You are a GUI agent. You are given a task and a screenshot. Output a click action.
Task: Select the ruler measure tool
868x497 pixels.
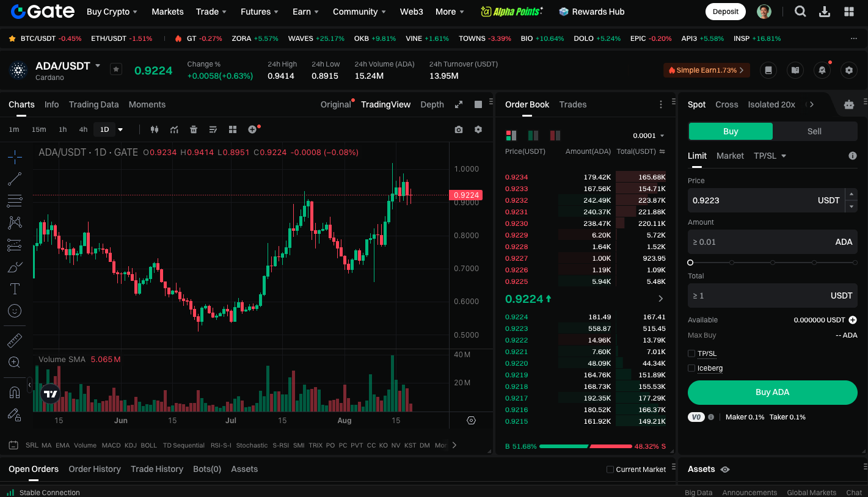tap(15, 341)
